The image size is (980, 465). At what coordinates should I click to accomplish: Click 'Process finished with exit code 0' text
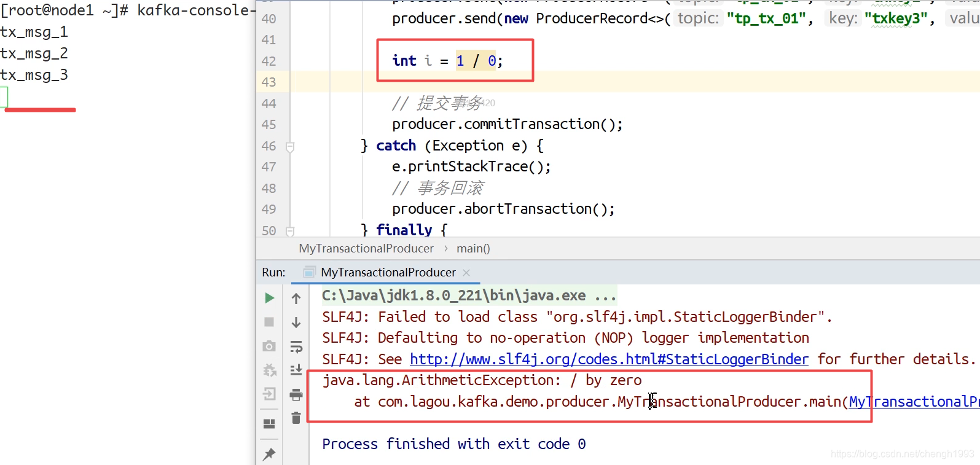(x=453, y=444)
